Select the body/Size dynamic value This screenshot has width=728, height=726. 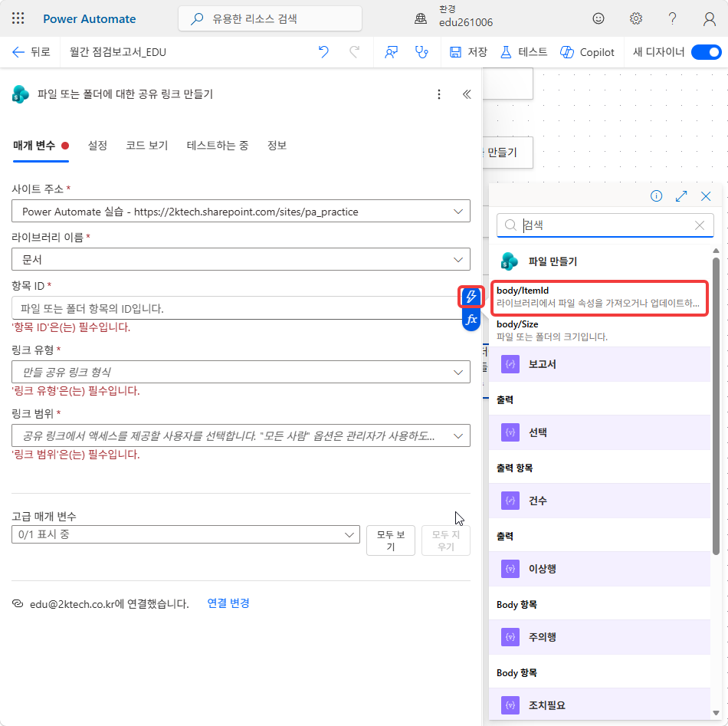click(599, 330)
